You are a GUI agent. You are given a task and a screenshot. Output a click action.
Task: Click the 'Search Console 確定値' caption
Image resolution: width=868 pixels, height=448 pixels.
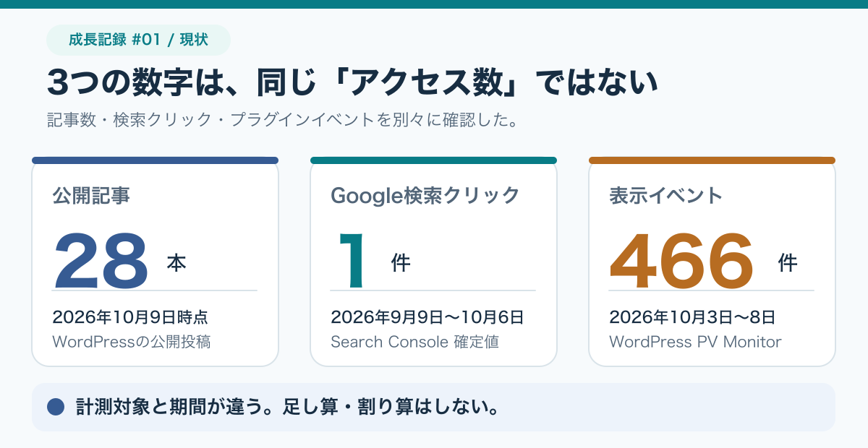click(414, 342)
